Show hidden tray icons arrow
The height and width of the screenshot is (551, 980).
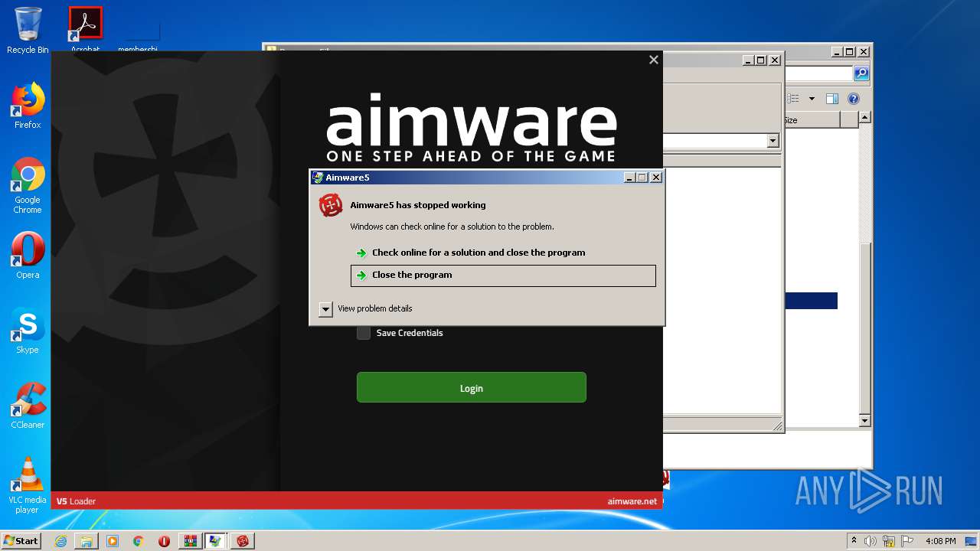click(854, 541)
